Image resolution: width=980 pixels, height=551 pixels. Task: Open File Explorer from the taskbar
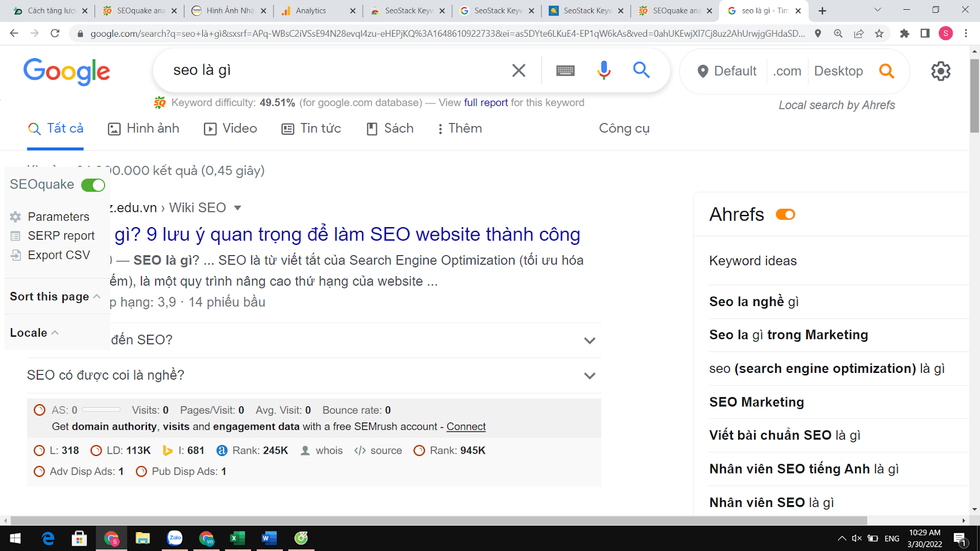tap(143, 538)
